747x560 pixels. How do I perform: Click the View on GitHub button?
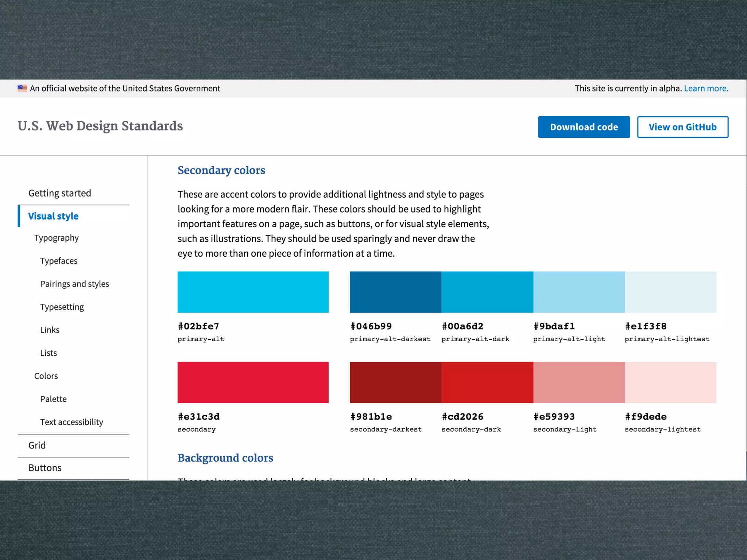682,127
